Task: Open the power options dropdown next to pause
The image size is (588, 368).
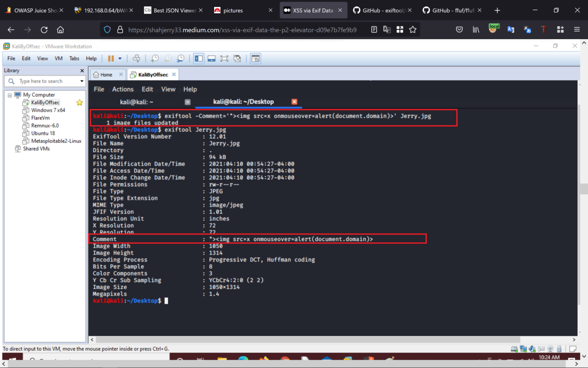Action: tap(120, 58)
